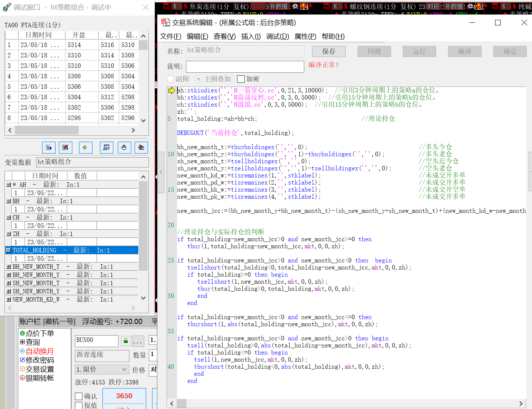The image size is (532, 409).
Task: Collapse the ZH variable row
Action: coord(9,234)
